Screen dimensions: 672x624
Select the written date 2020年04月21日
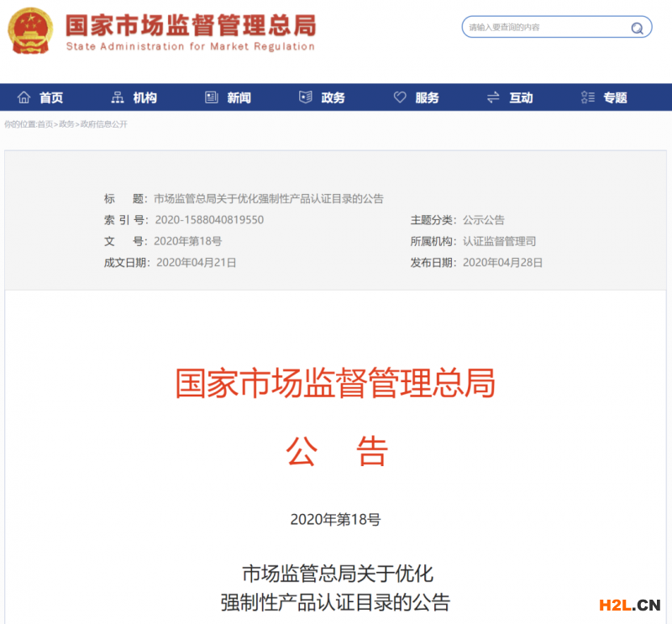point(197,262)
